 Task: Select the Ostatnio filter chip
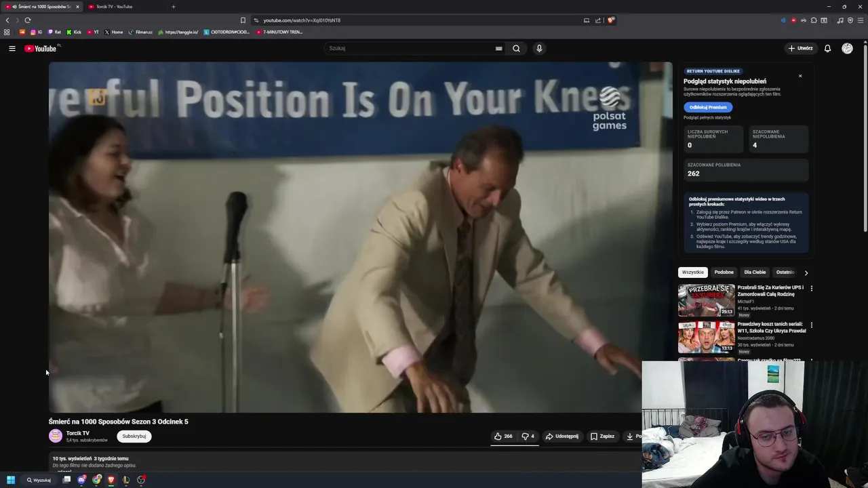point(785,272)
